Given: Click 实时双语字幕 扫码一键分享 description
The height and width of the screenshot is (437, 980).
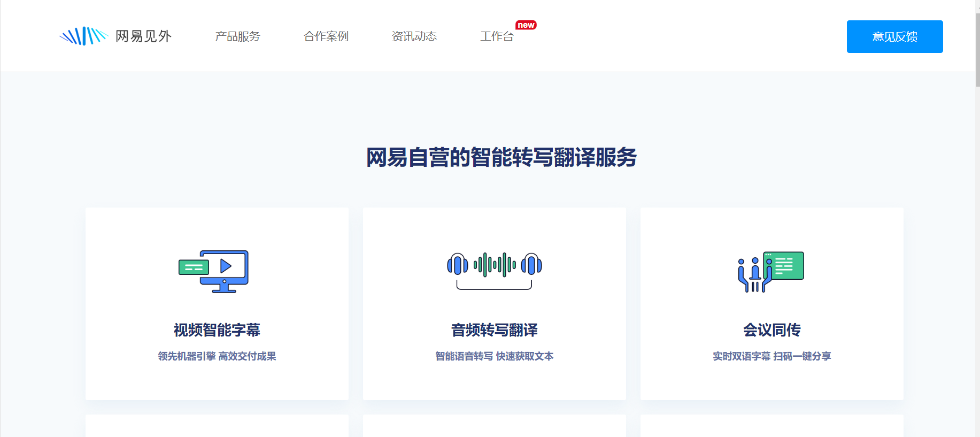Looking at the screenshot, I should (x=772, y=356).
